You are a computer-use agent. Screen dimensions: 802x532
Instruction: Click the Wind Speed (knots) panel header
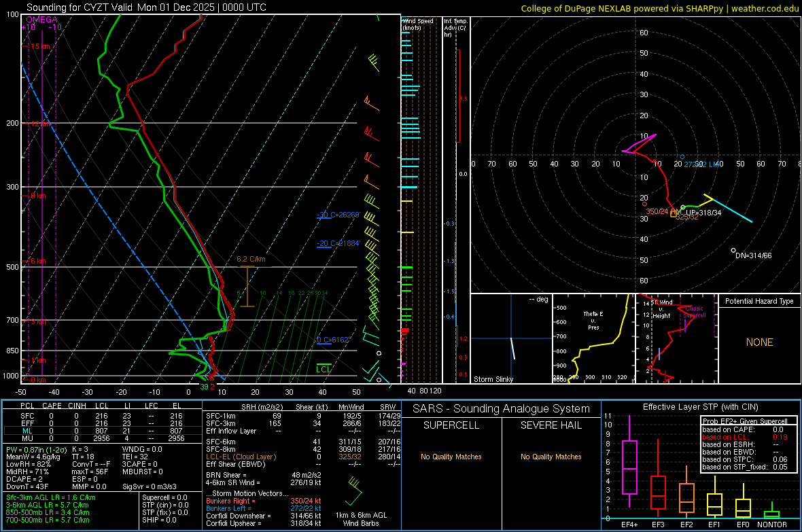[x=418, y=24]
